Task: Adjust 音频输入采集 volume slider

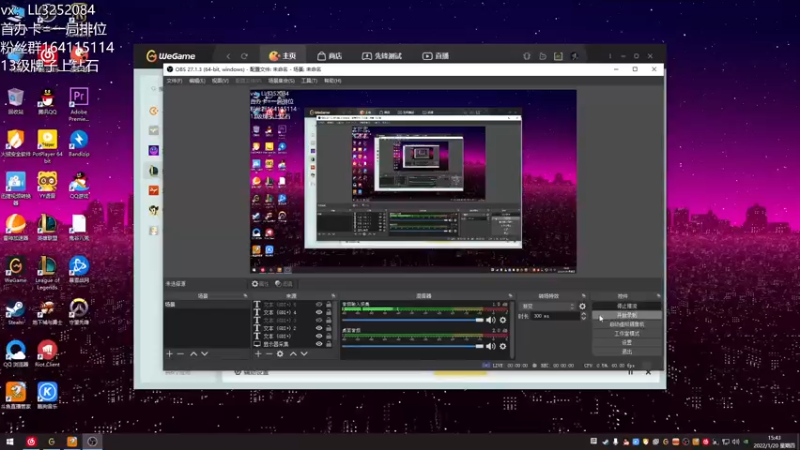Action: pos(413,320)
